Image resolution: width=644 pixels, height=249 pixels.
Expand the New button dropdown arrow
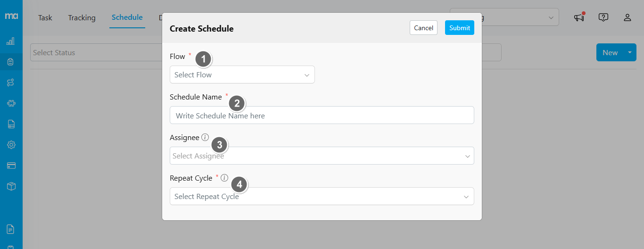(629, 52)
